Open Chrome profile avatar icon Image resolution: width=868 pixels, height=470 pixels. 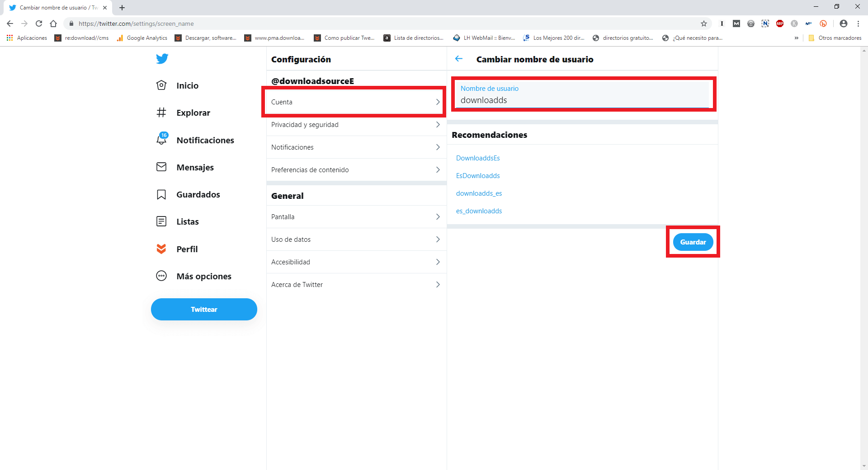[844, 23]
